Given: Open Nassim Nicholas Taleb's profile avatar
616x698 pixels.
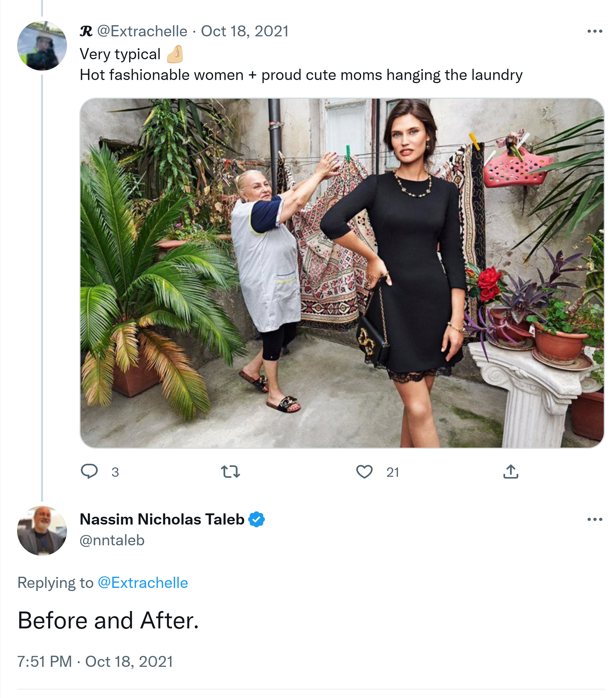Looking at the screenshot, I should coord(42,531).
